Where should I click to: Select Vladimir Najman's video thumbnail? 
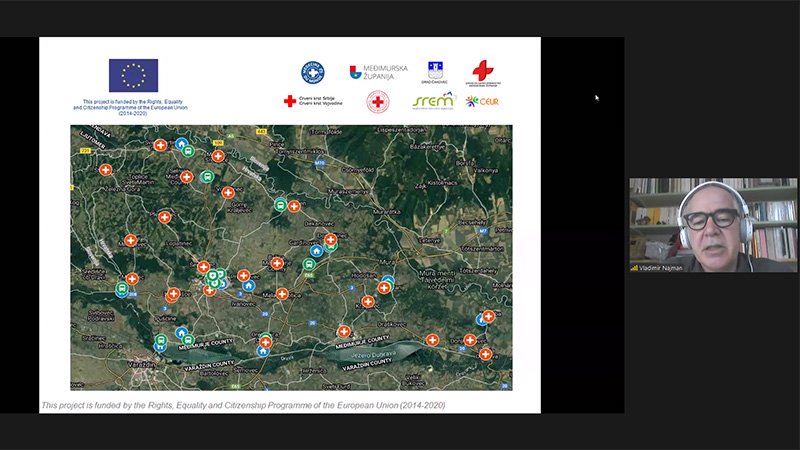tap(713, 224)
